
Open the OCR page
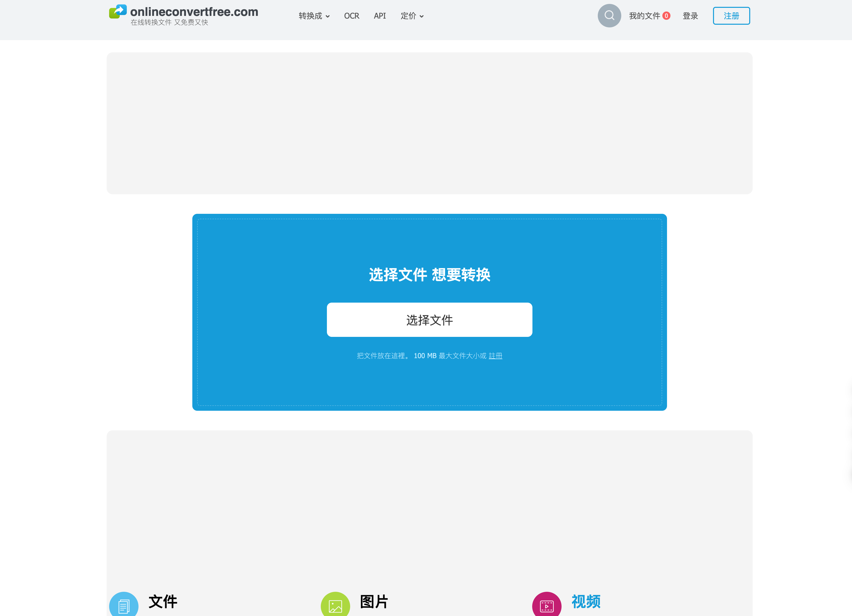(x=352, y=16)
